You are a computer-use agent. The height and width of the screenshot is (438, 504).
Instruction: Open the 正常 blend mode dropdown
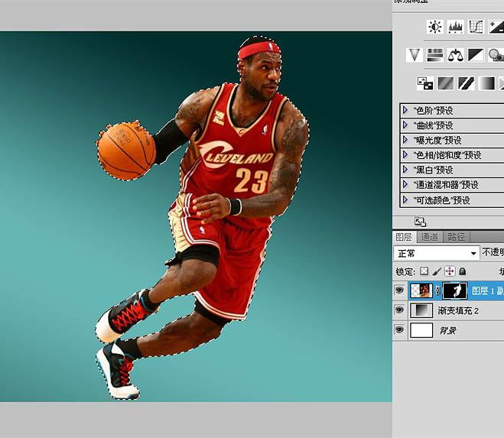(x=437, y=253)
